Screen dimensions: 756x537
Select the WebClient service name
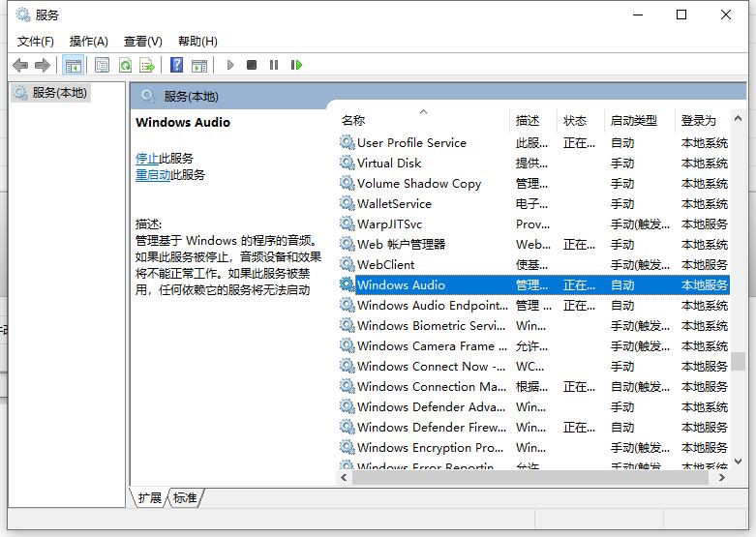pos(385,265)
